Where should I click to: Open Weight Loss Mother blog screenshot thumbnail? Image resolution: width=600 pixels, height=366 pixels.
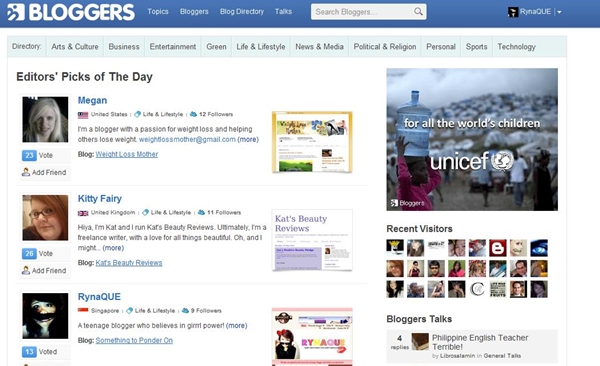pos(312,142)
